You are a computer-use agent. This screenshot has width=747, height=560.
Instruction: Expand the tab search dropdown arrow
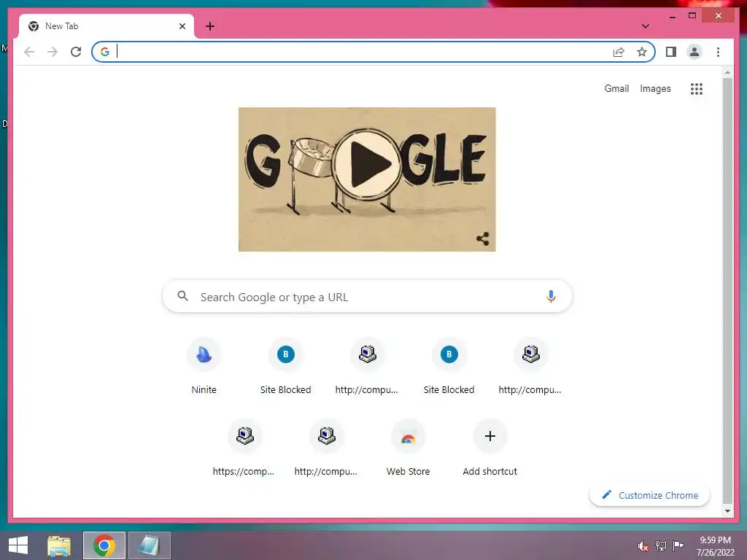pos(645,26)
